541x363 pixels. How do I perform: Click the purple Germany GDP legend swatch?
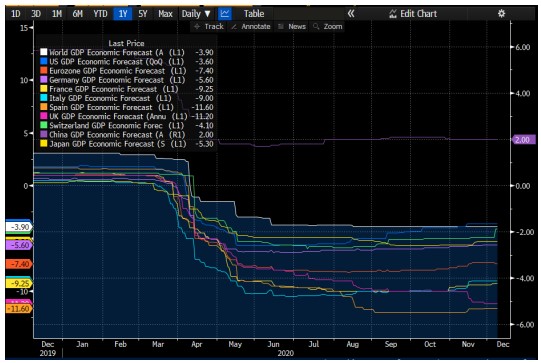43,80
